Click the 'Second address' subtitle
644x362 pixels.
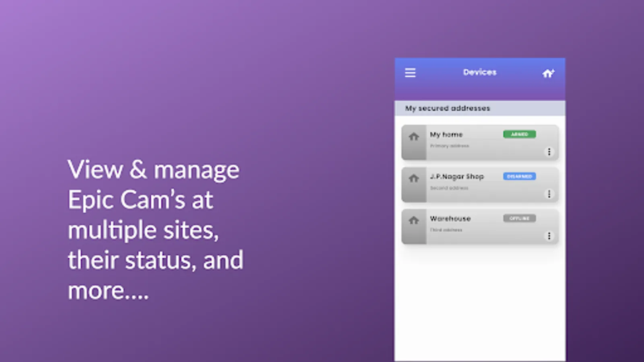point(449,188)
